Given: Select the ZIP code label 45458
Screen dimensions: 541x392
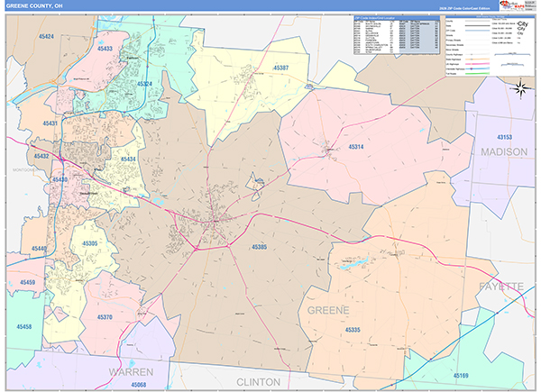Looking at the screenshot, I should click(x=24, y=326).
